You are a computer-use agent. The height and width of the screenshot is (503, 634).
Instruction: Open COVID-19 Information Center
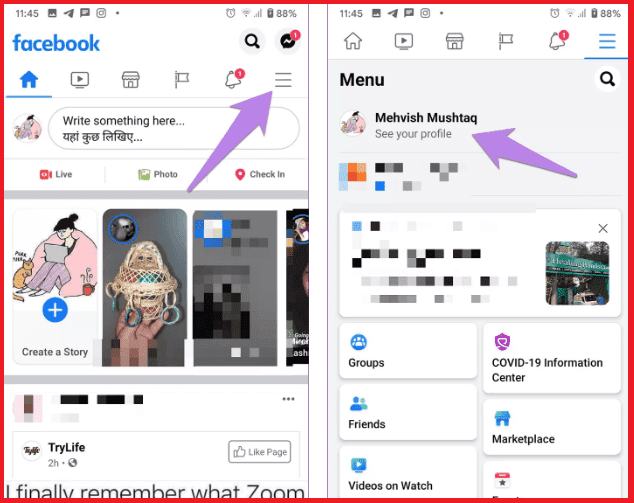[552, 358]
